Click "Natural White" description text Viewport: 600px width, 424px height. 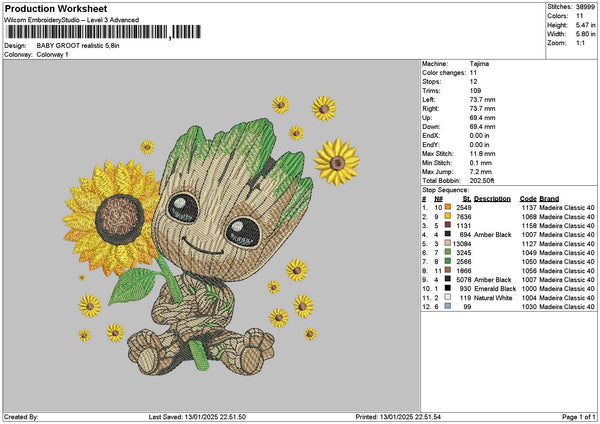coord(493,298)
